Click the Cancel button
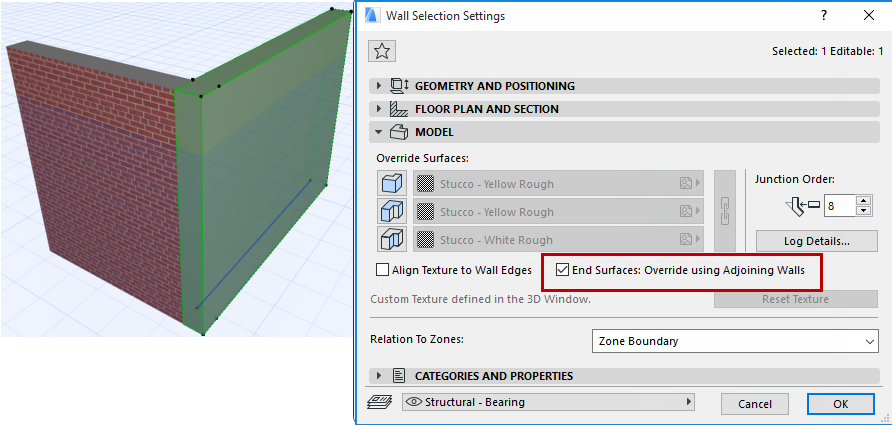This screenshot has height=425, width=892. (755, 404)
